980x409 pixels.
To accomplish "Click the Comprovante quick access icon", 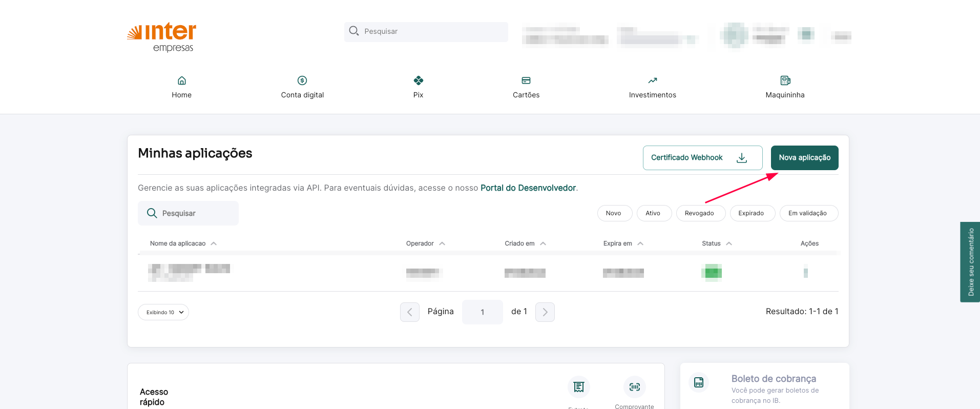I will pyautogui.click(x=635, y=387).
